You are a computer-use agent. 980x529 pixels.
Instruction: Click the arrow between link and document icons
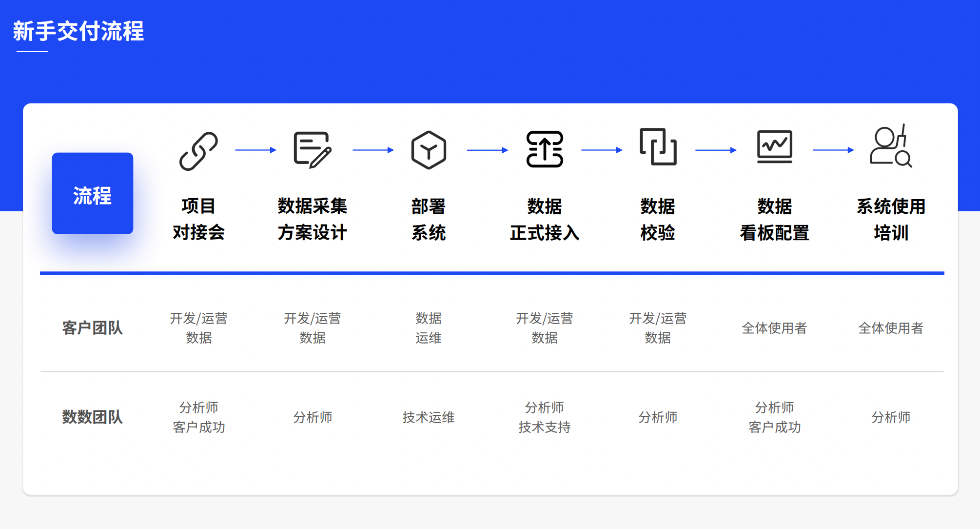pyautogui.click(x=255, y=150)
